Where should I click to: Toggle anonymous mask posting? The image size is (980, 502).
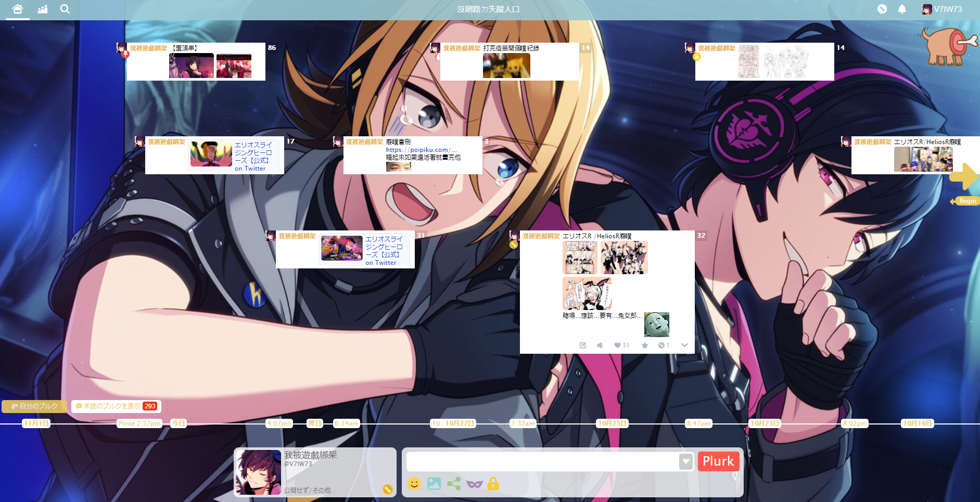474,484
